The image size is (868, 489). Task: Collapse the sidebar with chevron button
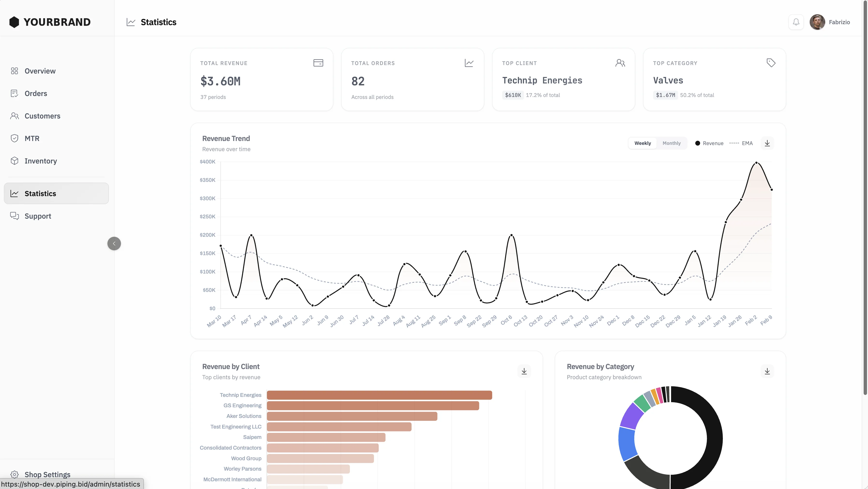(x=114, y=244)
